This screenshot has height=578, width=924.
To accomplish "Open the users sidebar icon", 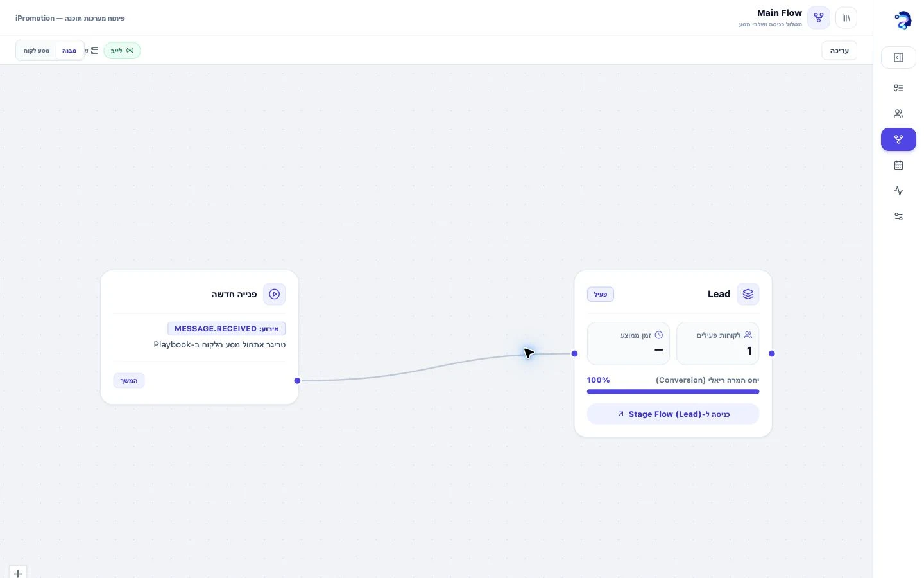I will click(898, 114).
